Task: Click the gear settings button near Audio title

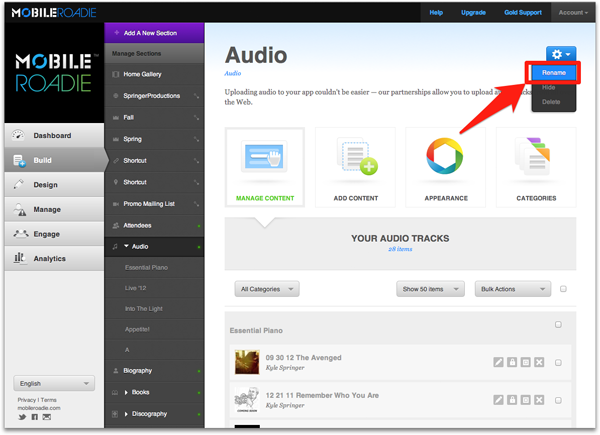Action: [x=558, y=53]
